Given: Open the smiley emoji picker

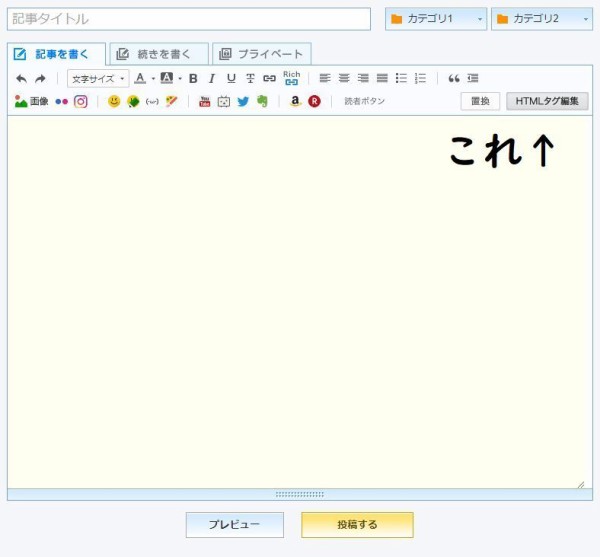Looking at the screenshot, I should tap(114, 101).
